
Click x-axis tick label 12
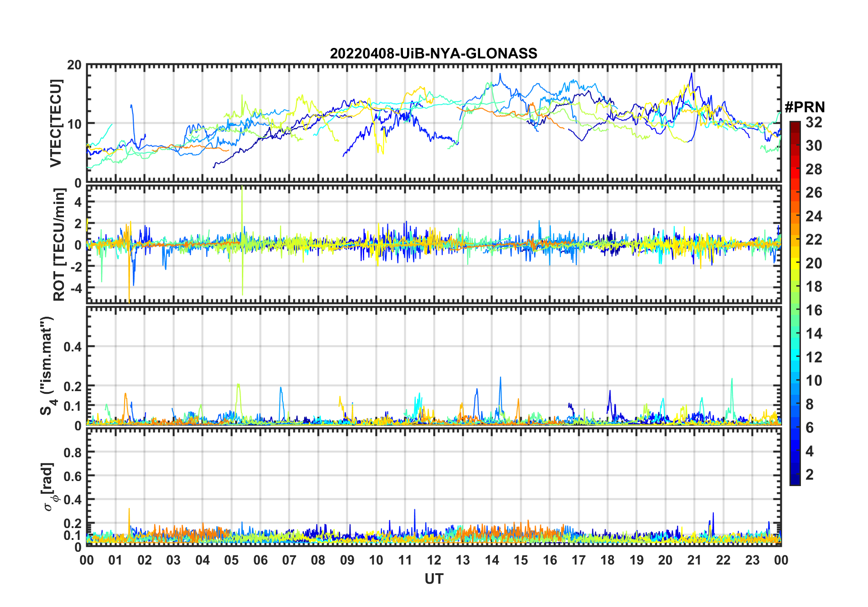(434, 560)
